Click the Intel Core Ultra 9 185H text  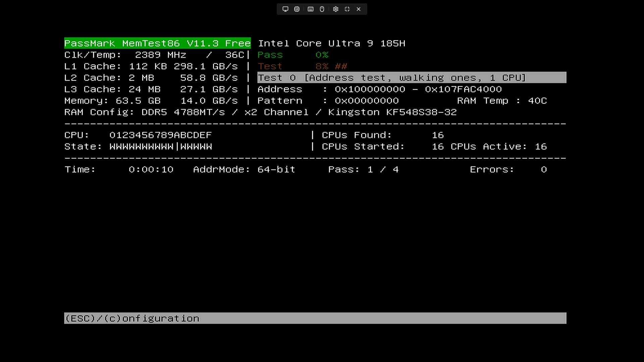pyautogui.click(x=331, y=43)
